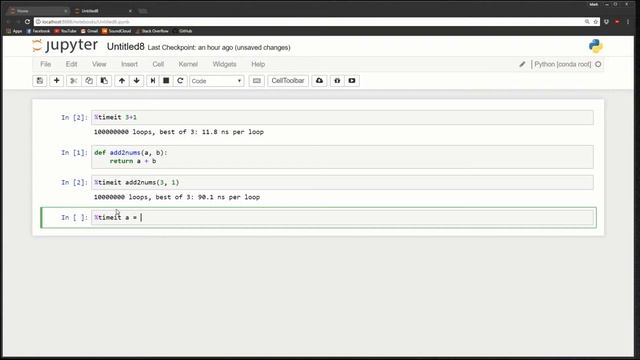Click the active cell with %timeit a =
Image resolution: width=640 pixels, height=360 pixels.
tap(342, 218)
